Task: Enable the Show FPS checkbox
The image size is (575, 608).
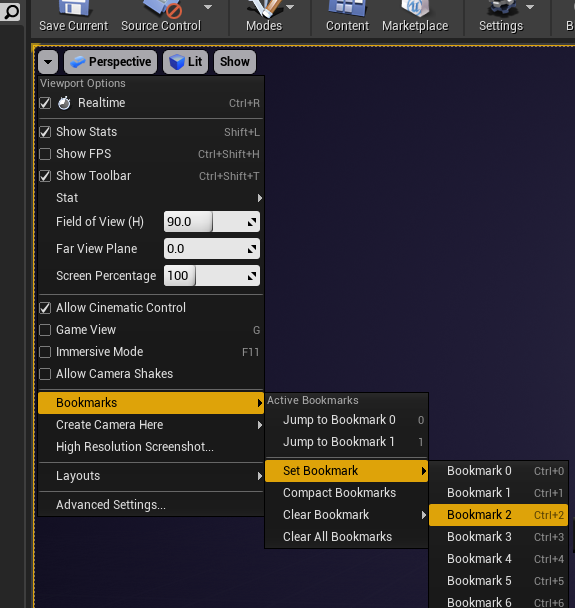Action: pos(45,154)
